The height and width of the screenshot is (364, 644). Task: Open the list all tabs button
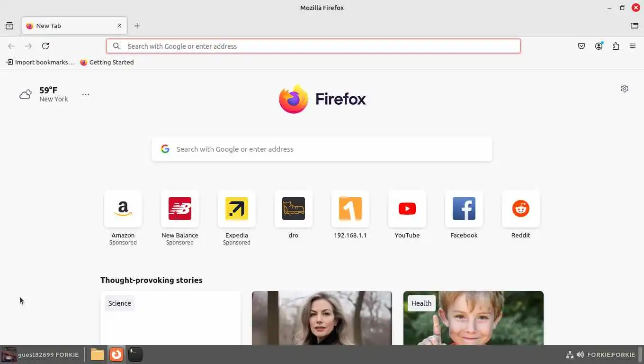click(9, 26)
